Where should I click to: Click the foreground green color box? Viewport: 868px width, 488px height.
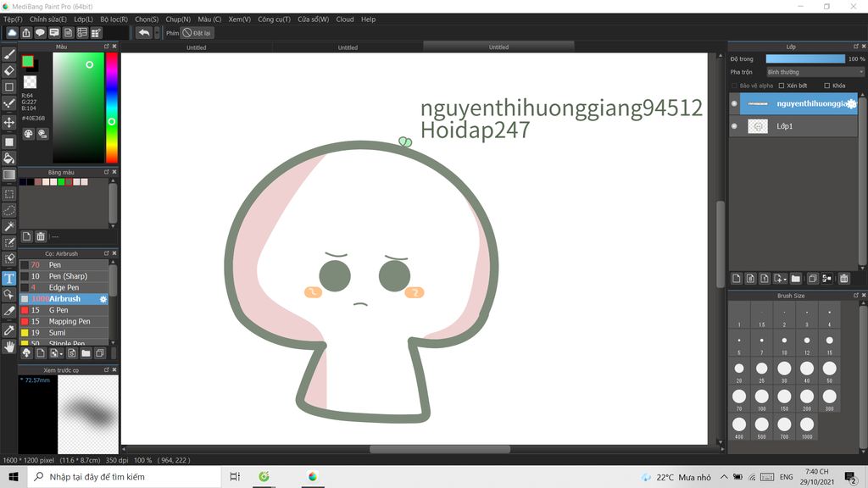(28, 61)
